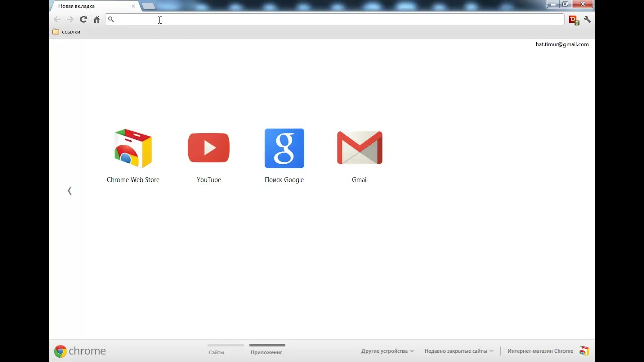Open a new tab with the tab button
Image resolution: width=644 pixels, height=362 pixels.
tap(149, 6)
